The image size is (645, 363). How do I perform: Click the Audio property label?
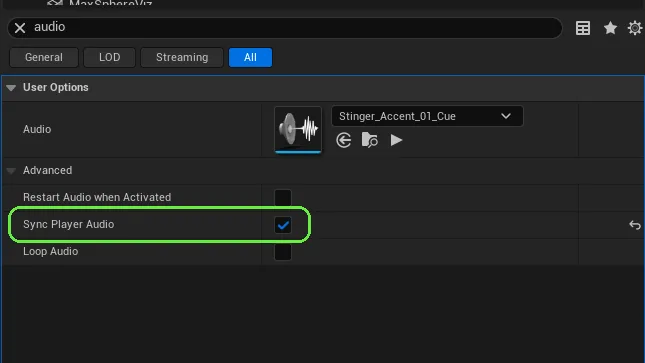click(37, 129)
